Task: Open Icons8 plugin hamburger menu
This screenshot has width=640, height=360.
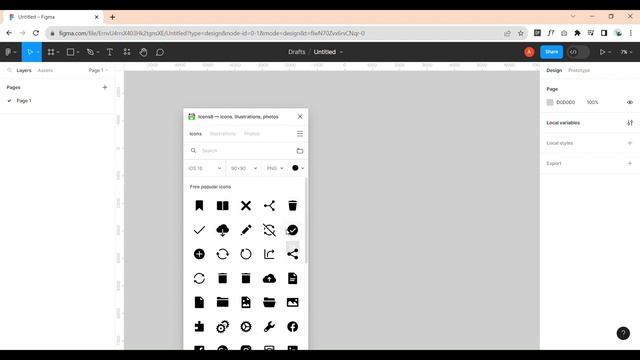Action: tap(300, 134)
